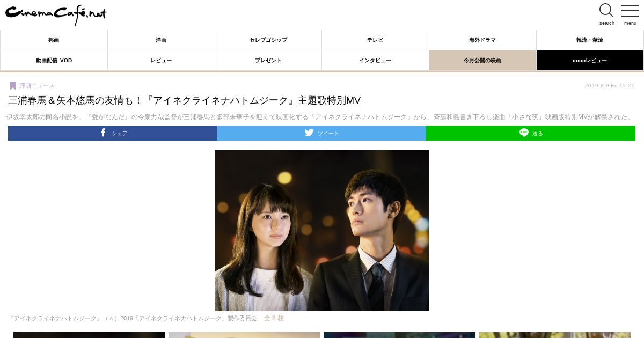Screen dimensions: 644x338
Task: Open the 動画配信 VOD tab
Action: click(54, 61)
